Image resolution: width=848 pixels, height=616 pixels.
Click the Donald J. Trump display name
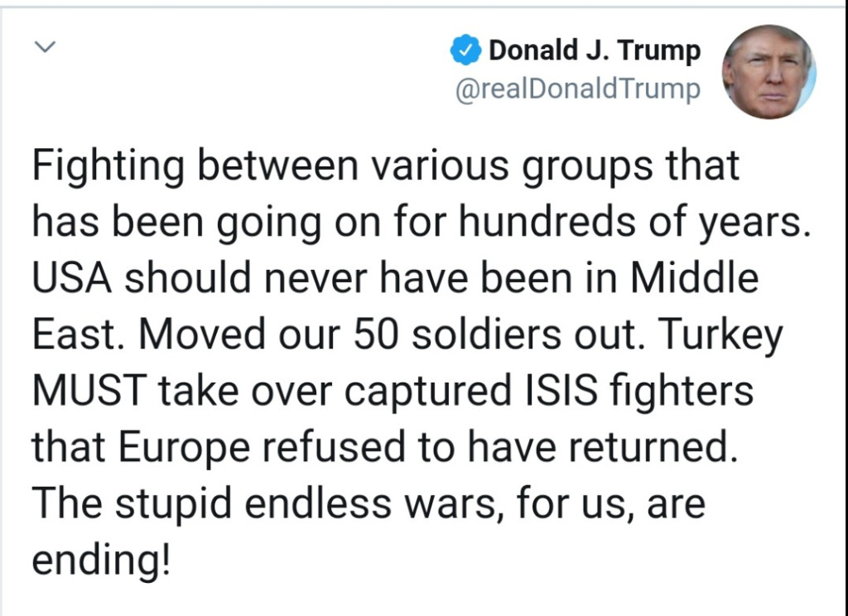pos(595,51)
